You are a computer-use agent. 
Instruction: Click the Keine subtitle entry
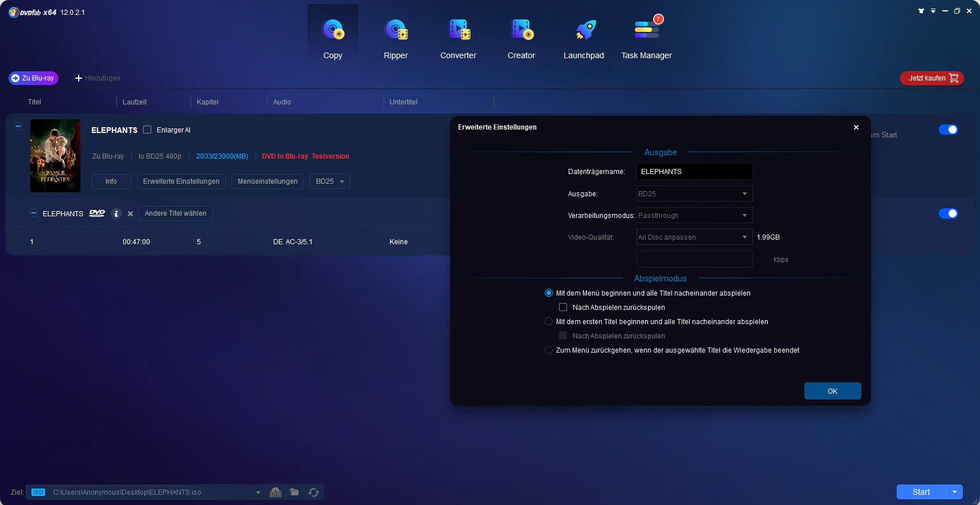coord(398,242)
